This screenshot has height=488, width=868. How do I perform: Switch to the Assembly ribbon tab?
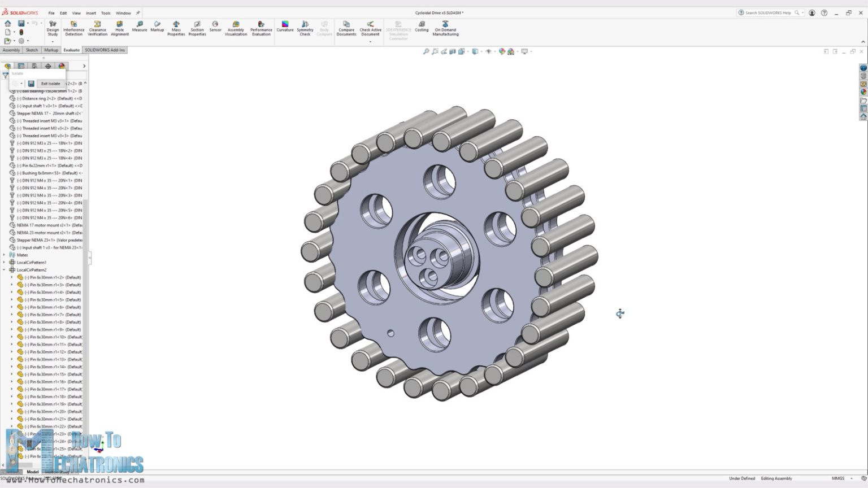[x=11, y=50]
